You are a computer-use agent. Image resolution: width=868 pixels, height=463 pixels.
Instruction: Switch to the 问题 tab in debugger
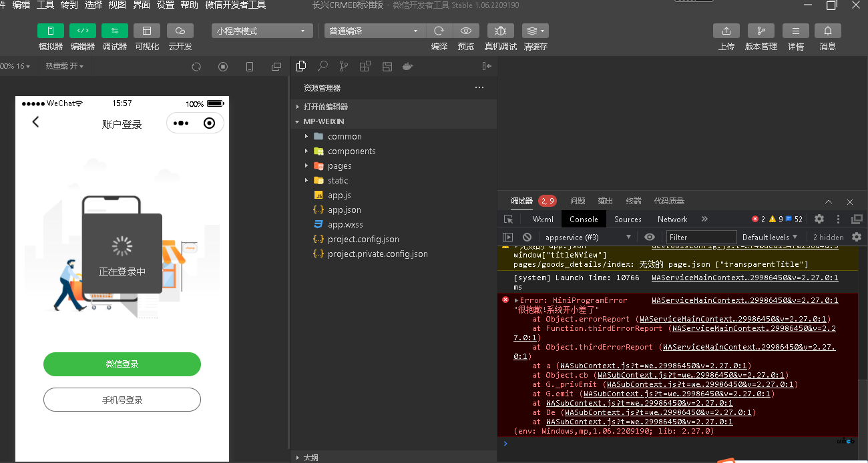click(578, 201)
